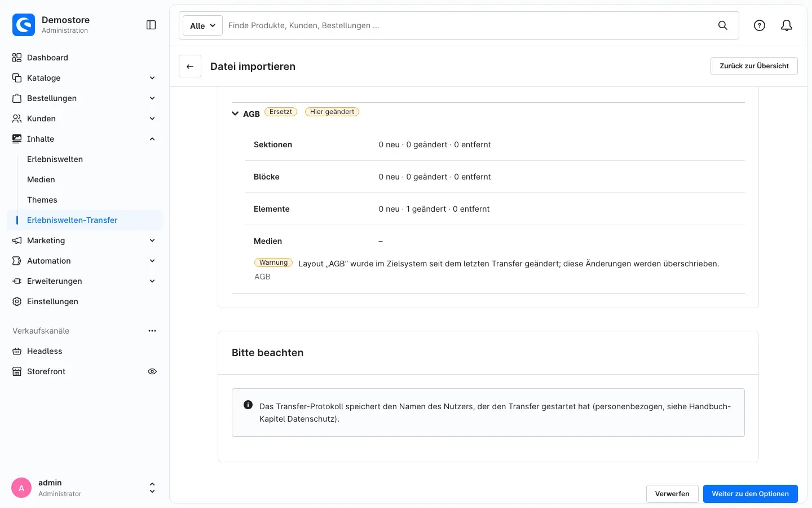Open notifications bell icon

(x=787, y=25)
